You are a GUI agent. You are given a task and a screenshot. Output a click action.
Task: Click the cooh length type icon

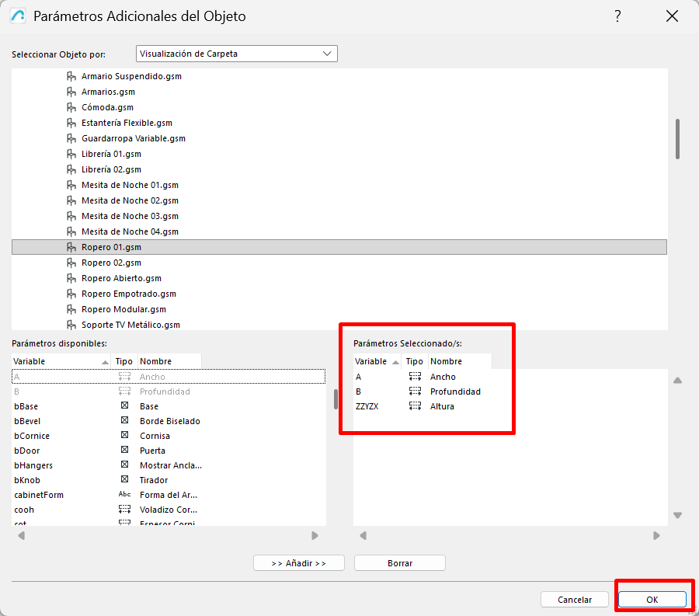coord(124,510)
